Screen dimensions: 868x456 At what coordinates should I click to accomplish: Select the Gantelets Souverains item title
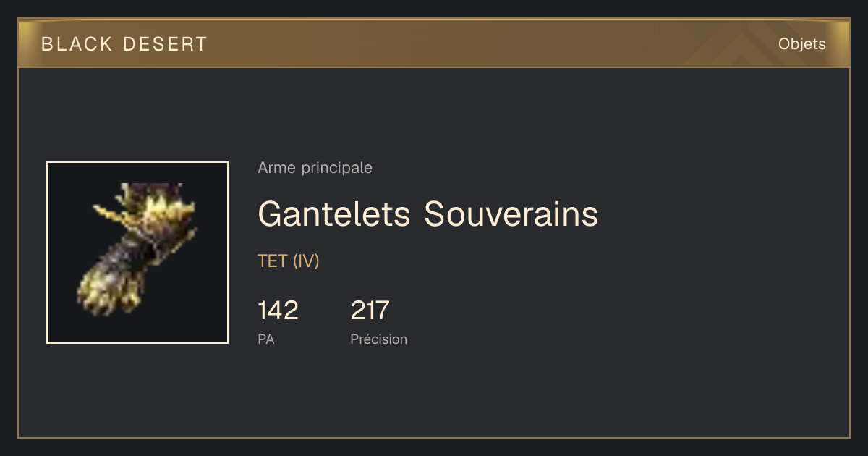(x=427, y=214)
